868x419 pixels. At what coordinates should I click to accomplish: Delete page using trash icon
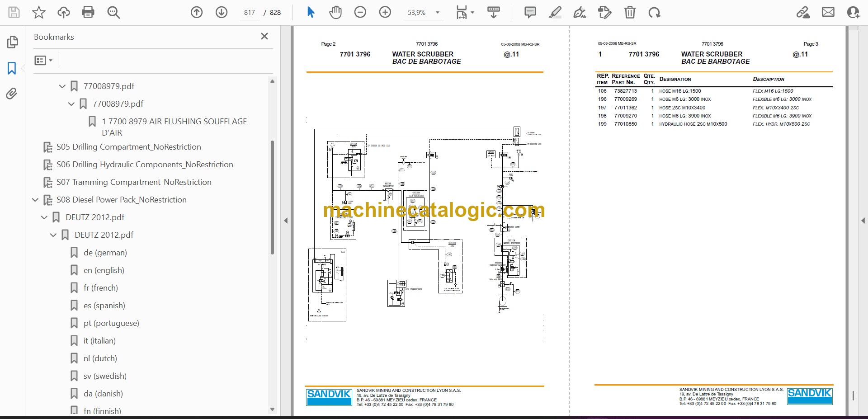630,12
